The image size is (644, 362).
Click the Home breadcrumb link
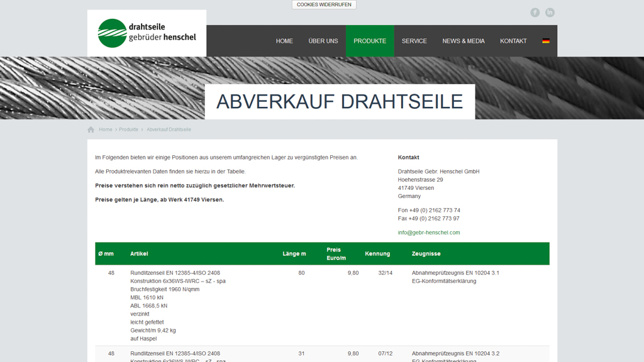tap(106, 129)
